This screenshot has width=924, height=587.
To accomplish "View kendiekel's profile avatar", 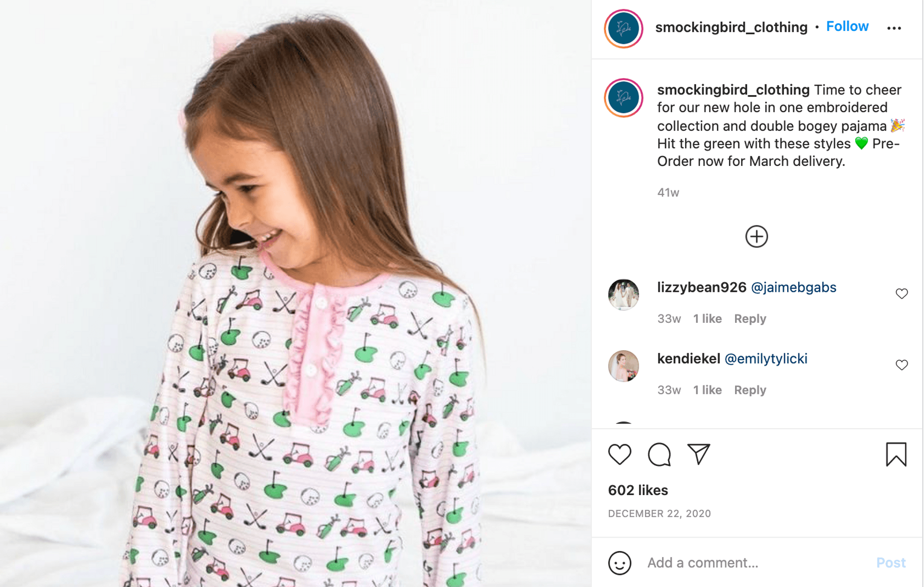I will pyautogui.click(x=624, y=366).
